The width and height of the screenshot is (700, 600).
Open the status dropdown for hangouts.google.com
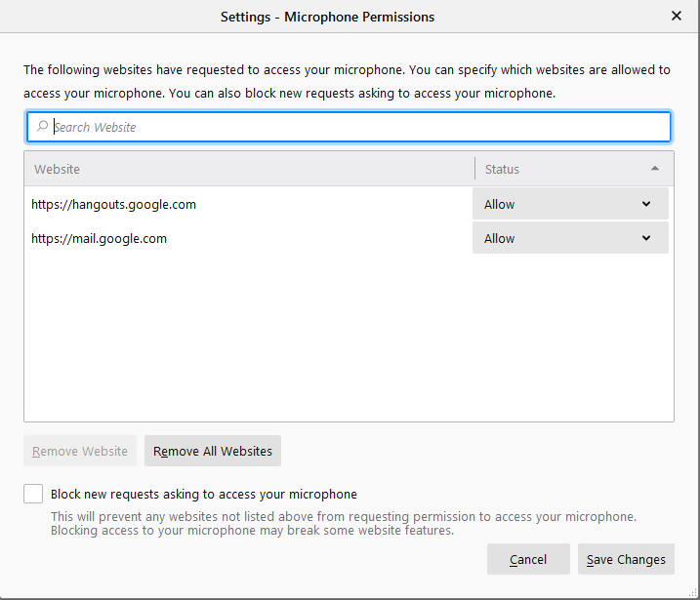point(570,204)
